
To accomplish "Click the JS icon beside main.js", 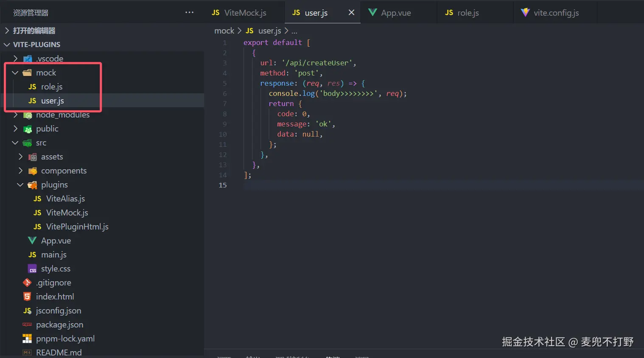I will [x=32, y=255].
